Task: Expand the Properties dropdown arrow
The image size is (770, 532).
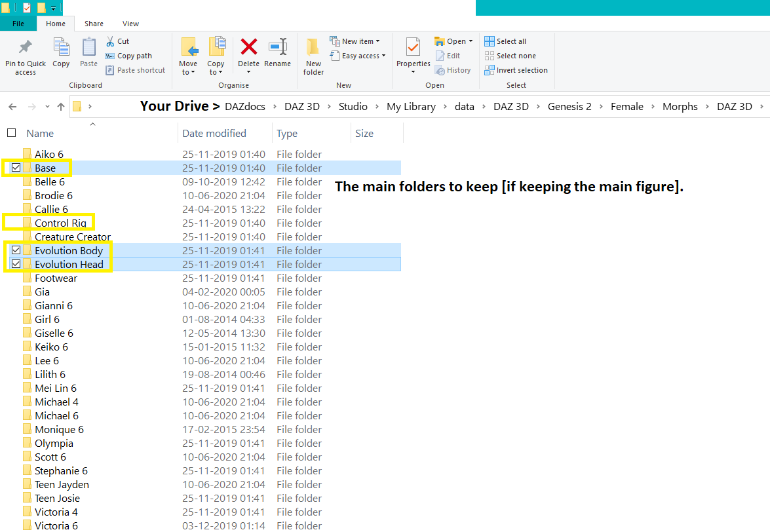Action: point(413,72)
